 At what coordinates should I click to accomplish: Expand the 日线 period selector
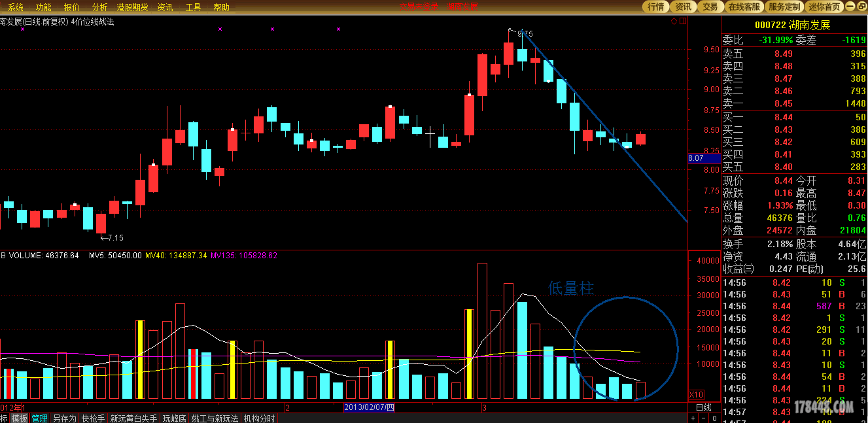[x=703, y=407]
